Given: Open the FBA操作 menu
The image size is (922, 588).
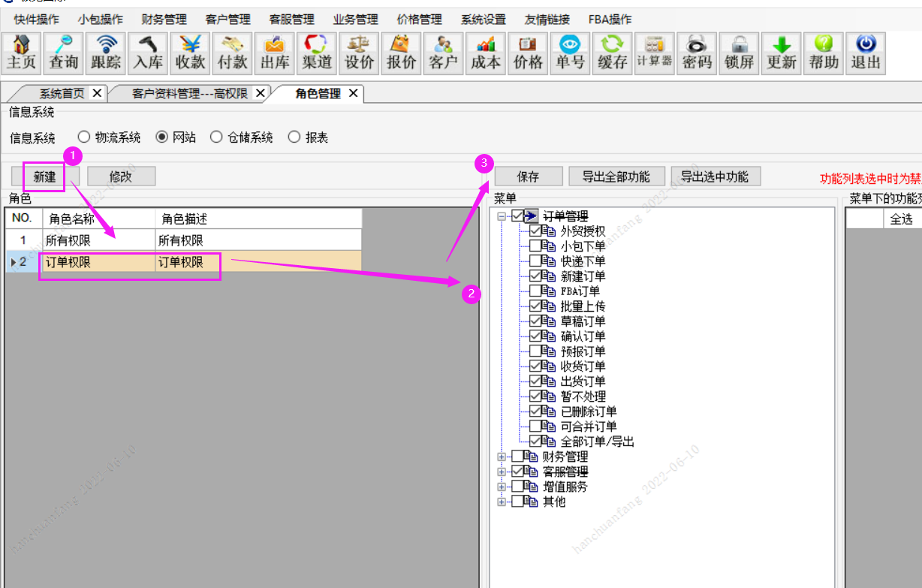Looking at the screenshot, I should click(x=610, y=20).
